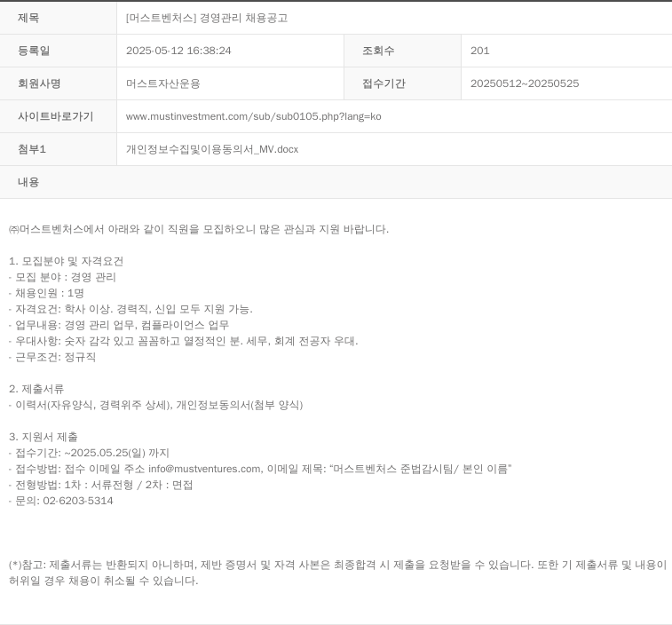
Task: Select the registration date 2025-05-12 16:38:24
Action: coord(178,51)
